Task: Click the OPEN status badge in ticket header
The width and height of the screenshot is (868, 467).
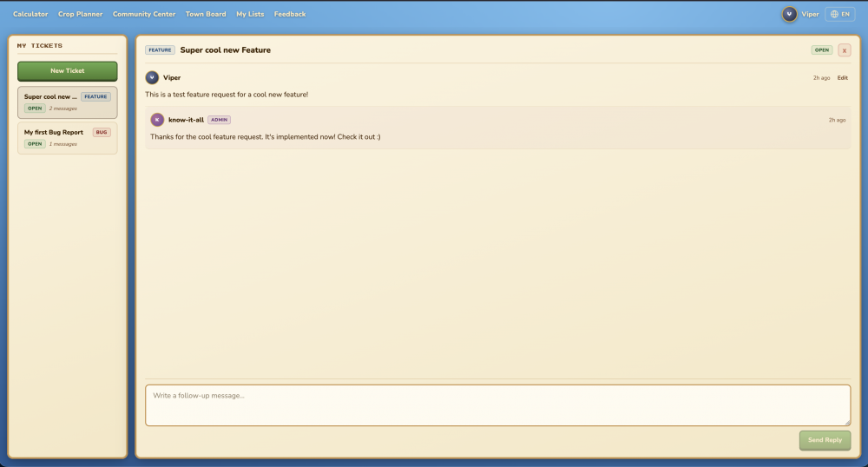Action: [x=821, y=50]
